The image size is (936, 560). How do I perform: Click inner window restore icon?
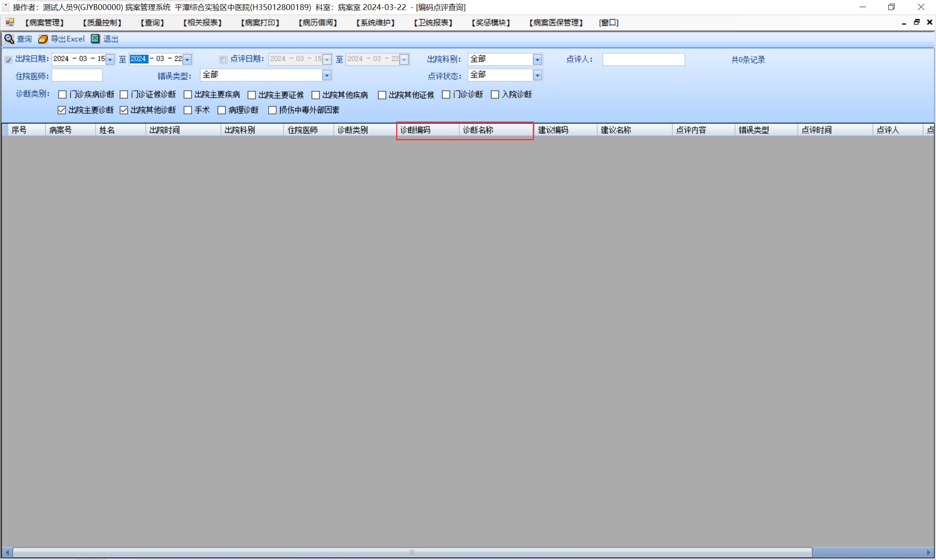pos(916,22)
